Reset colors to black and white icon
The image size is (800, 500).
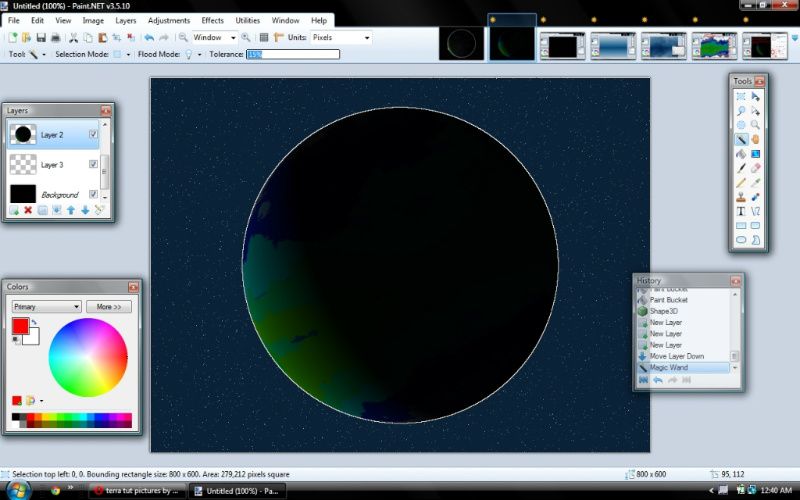[16, 340]
